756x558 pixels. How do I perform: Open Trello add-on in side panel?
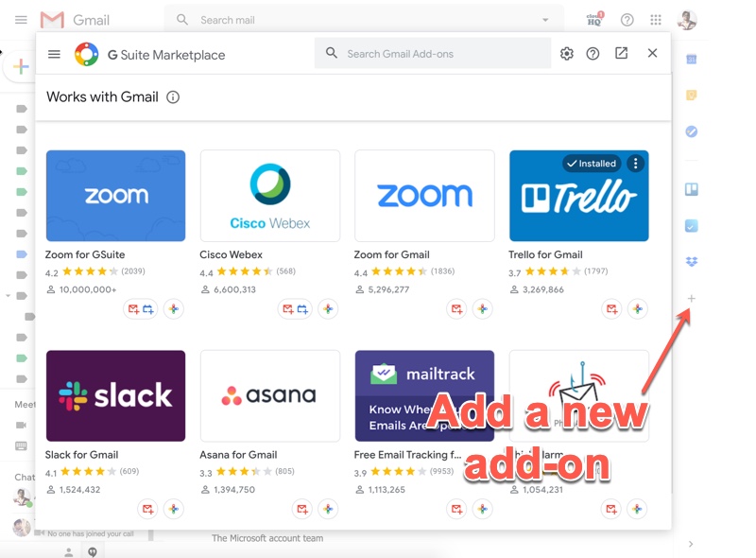pos(692,189)
